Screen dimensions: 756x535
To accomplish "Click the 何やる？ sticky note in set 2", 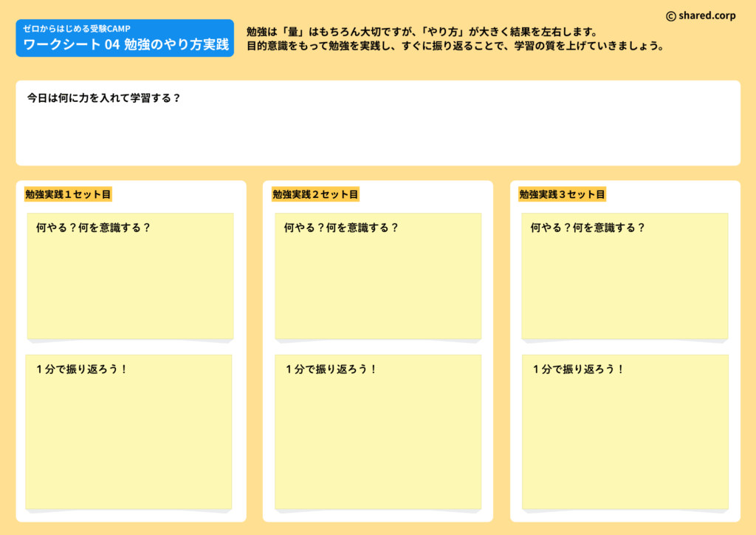I will [x=378, y=276].
